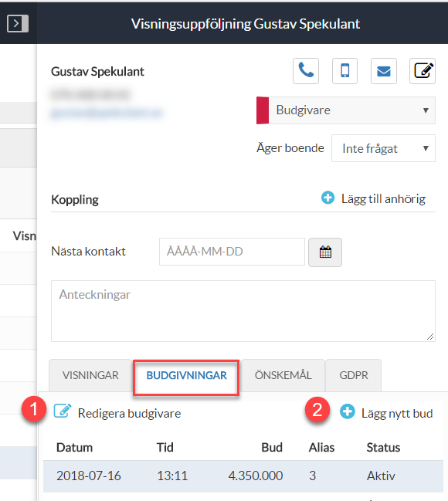
Task: Click the Redigera budgivare pencil icon
Action: (x=63, y=411)
